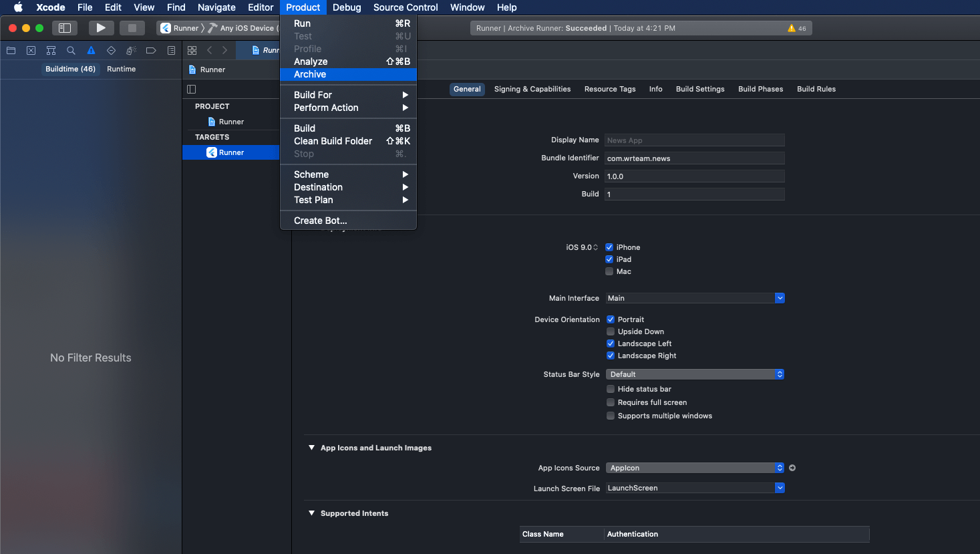980x554 pixels.
Task: Open the Source Control navigator icon
Action: 31,51
